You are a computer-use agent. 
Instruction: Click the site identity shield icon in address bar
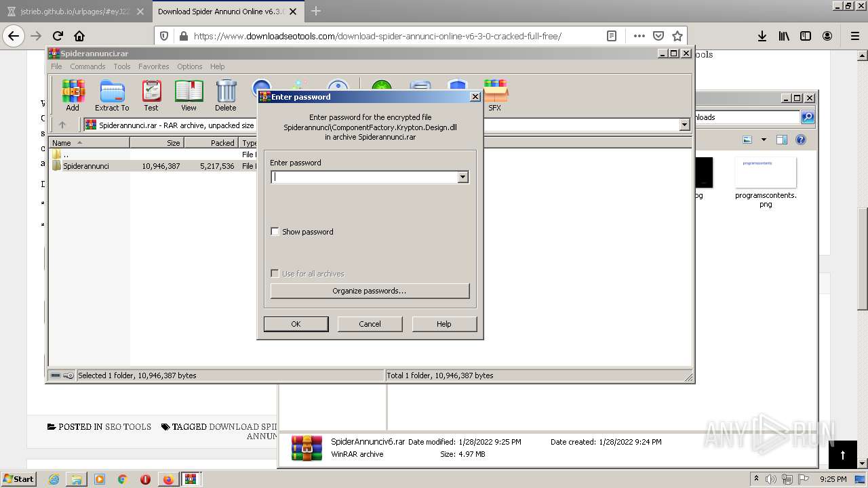point(163,36)
